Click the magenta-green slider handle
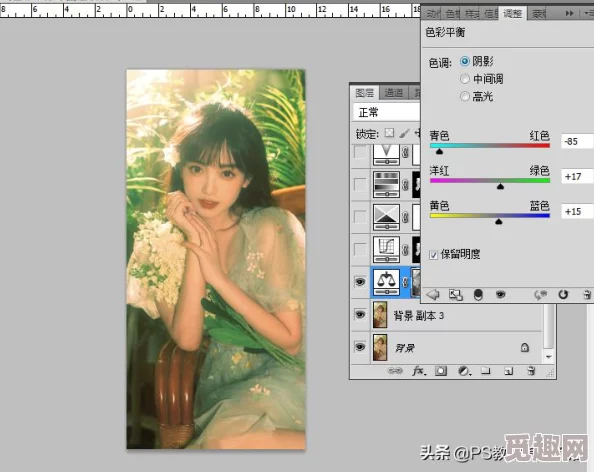 (x=500, y=186)
